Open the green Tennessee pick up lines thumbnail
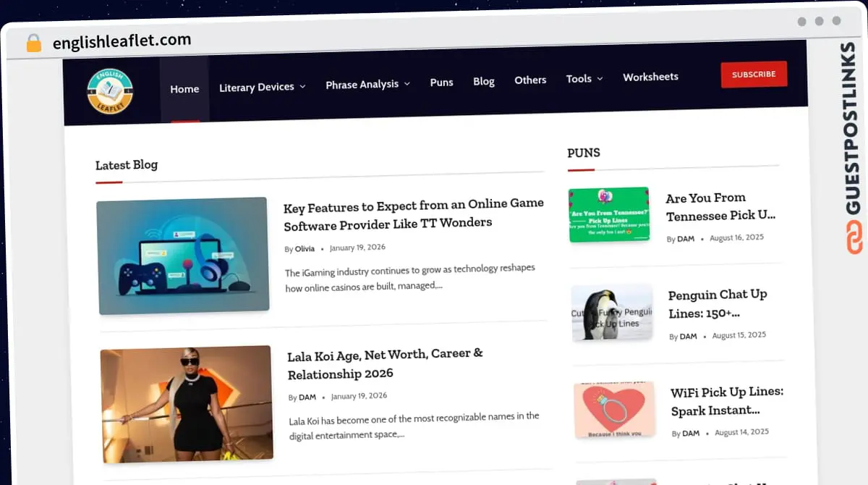Screen dimensions: 868x485 point(609,215)
